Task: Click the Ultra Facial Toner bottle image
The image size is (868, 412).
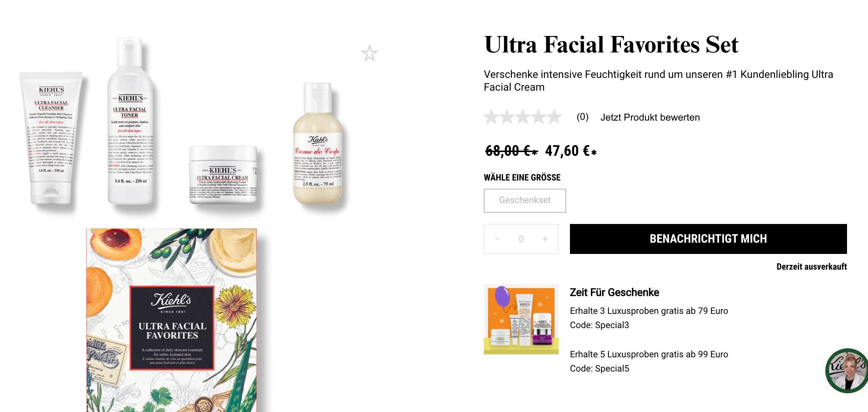Action: point(130,122)
